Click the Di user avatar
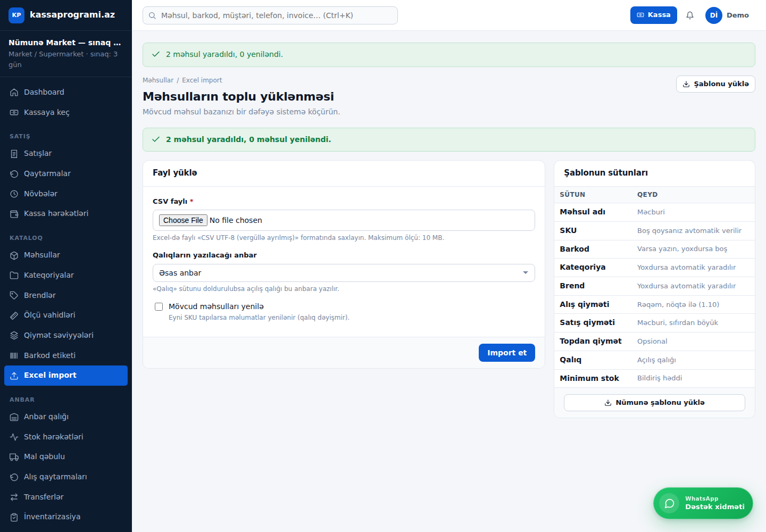 (x=714, y=15)
